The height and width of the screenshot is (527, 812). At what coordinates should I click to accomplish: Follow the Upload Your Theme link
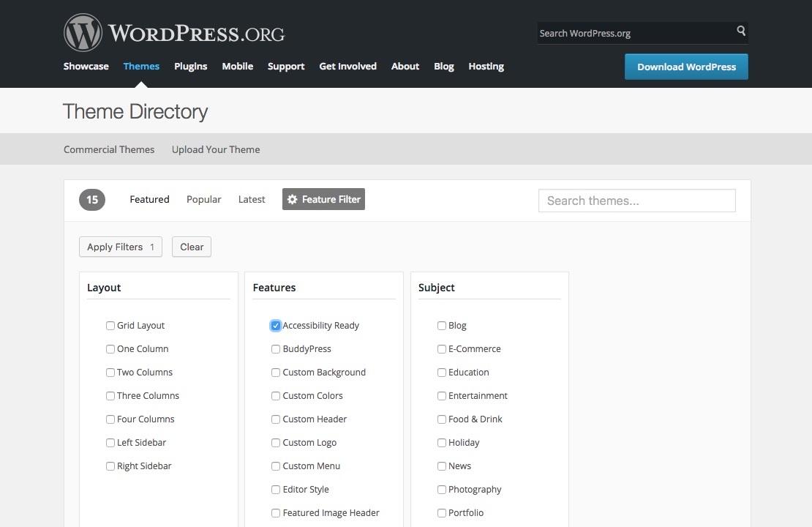(216, 149)
